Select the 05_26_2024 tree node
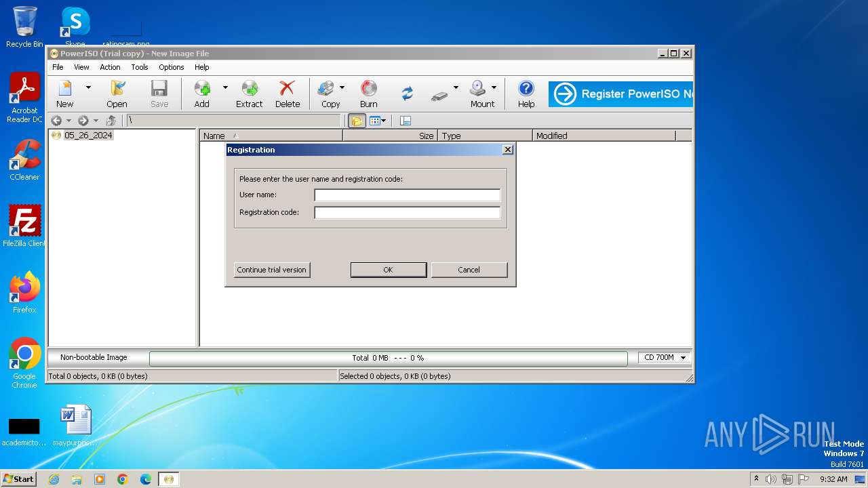This screenshot has height=488, width=868. (88, 135)
